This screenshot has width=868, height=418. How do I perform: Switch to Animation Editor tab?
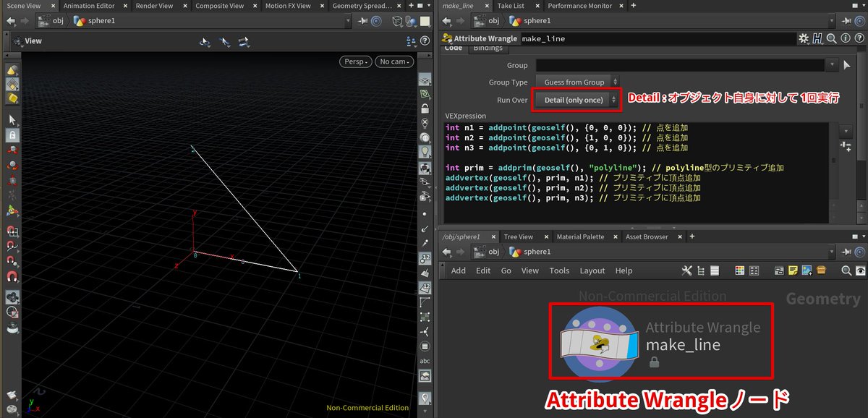pyautogui.click(x=89, y=6)
